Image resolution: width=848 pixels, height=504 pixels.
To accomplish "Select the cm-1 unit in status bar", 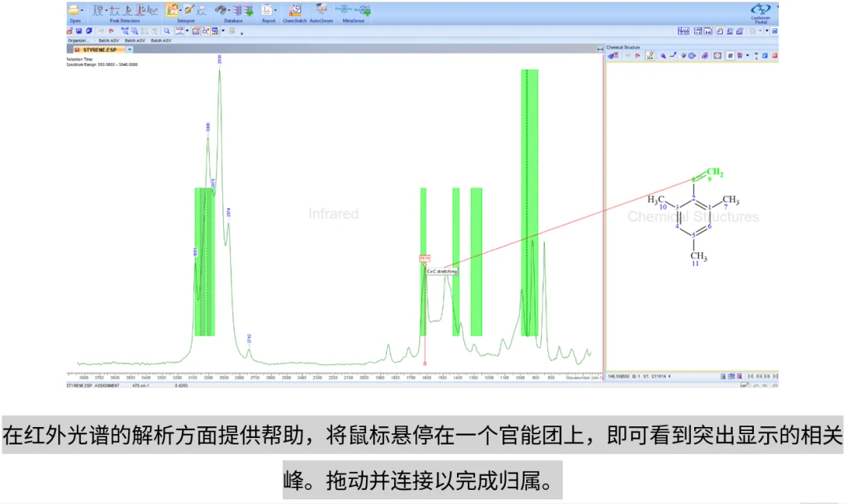I will coord(744,385).
